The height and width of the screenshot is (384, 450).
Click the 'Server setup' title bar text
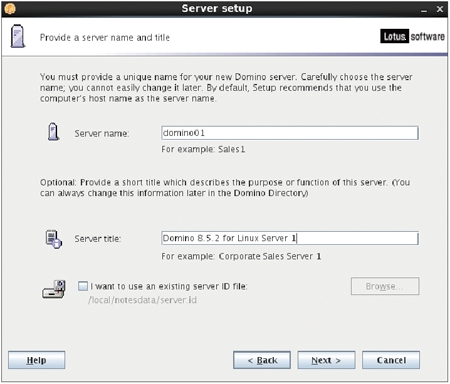(x=217, y=8)
